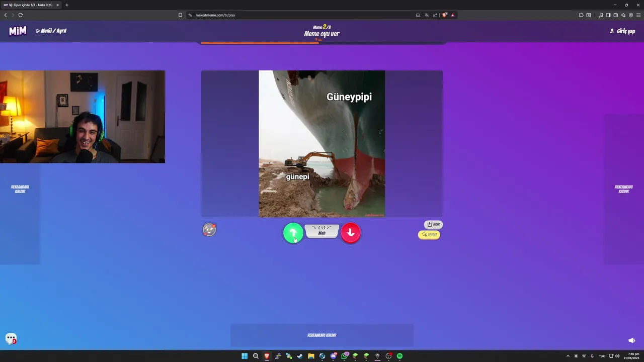Open Brave browser from taskbar

pos(267,356)
